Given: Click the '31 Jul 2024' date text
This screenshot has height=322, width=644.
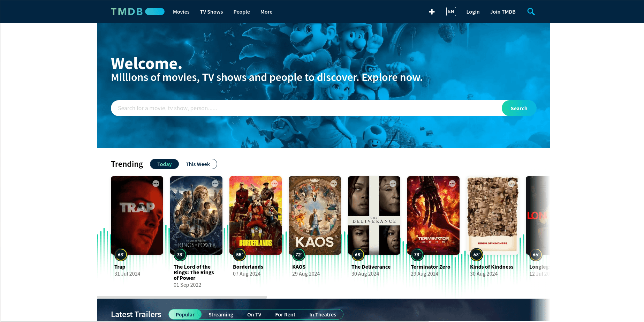Looking at the screenshot, I should coord(127,274).
